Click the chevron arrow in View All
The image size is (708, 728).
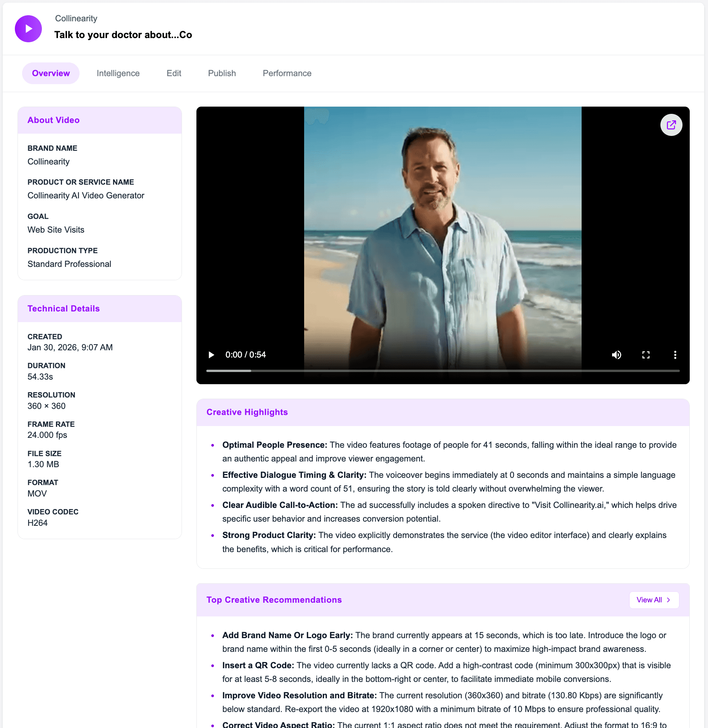coord(668,600)
